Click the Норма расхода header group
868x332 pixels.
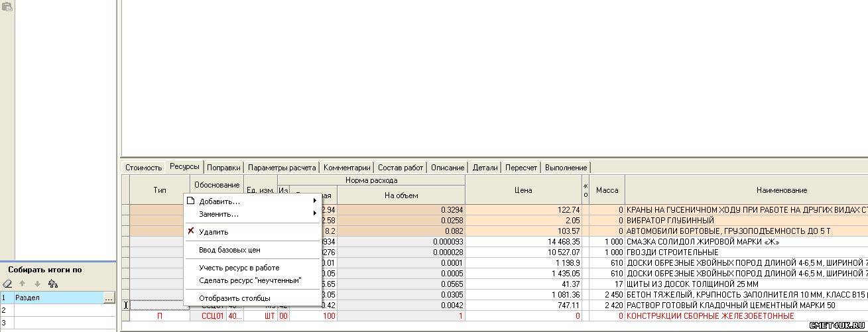371,180
